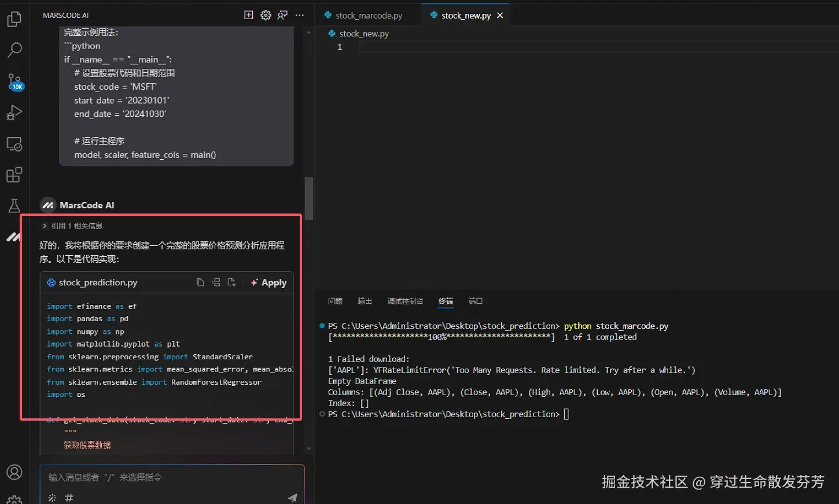839x504 pixels.
Task: Click the MarsCode AI responder name
Action: pyautogui.click(x=87, y=205)
